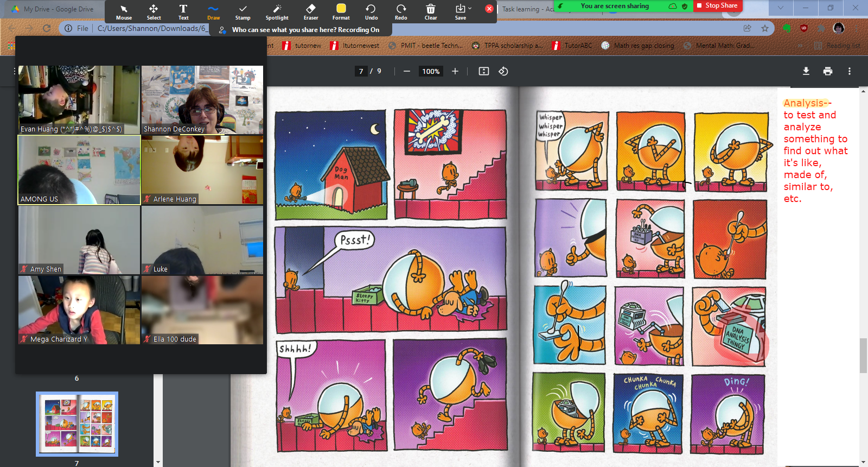
Task: Select Evan Huang's video tile
Action: click(79, 100)
